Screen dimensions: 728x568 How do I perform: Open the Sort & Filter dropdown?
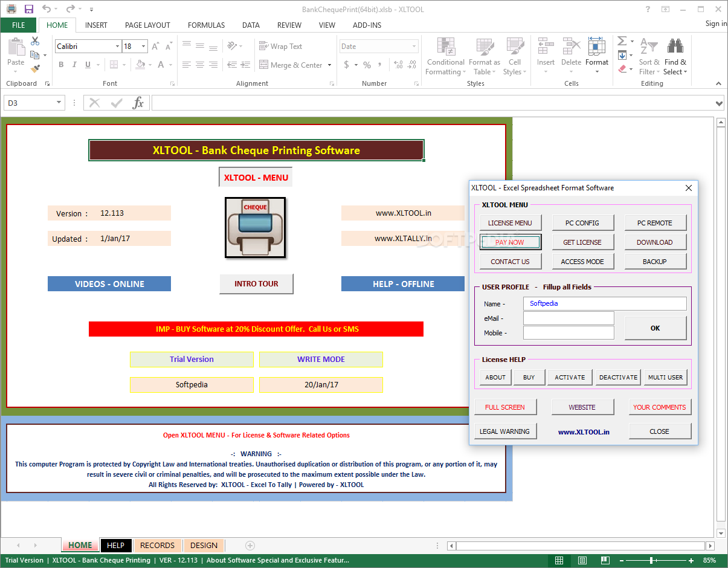(649, 56)
